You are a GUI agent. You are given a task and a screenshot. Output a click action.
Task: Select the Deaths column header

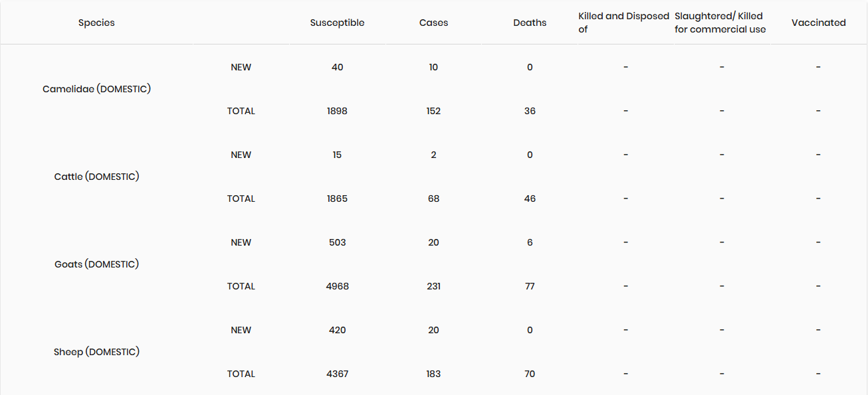tap(530, 23)
